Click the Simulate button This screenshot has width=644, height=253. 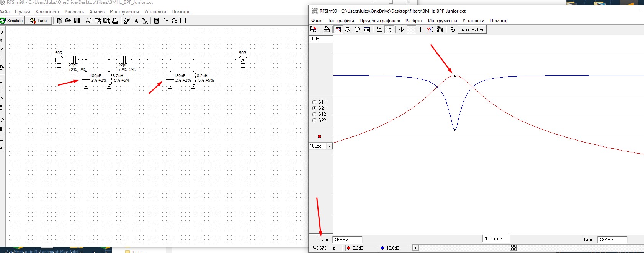[x=12, y=21]
